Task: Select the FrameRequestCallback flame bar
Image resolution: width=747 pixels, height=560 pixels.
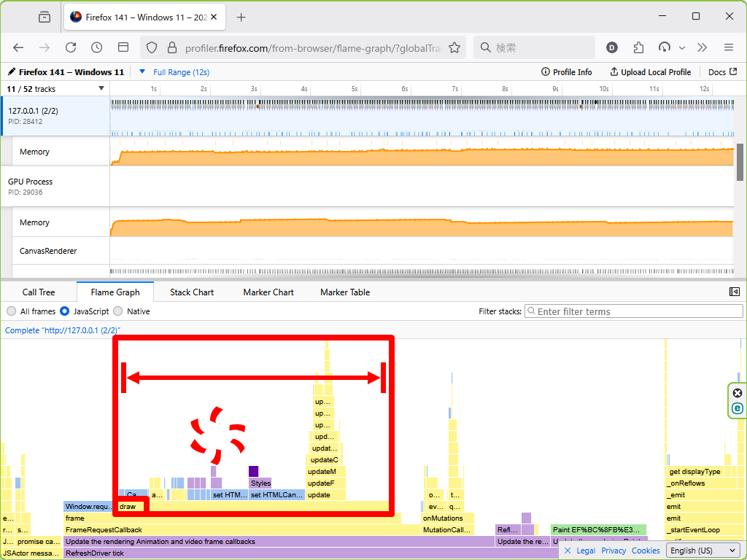Action: pyautogui.click(x=241, y=529)
